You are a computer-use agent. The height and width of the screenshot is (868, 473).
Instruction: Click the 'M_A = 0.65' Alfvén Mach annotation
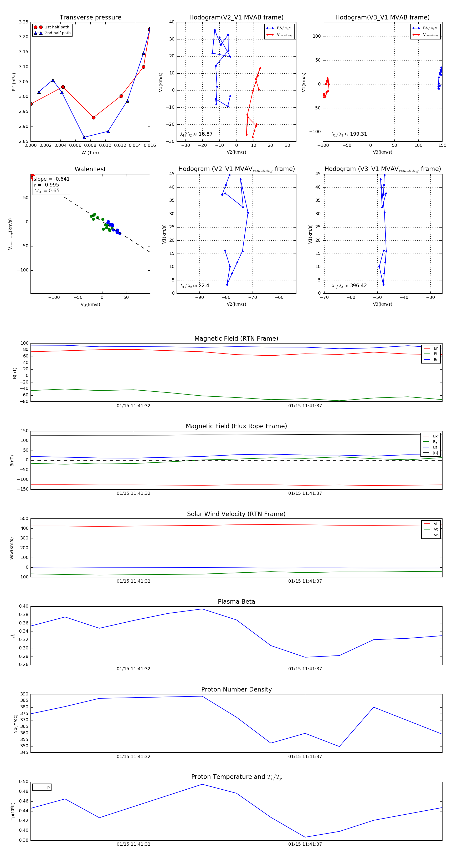pyautogui.click(x=47, y=191)
